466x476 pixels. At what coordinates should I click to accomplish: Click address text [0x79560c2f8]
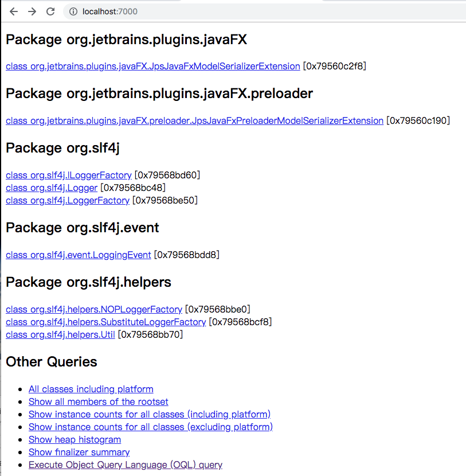[335, 66]
